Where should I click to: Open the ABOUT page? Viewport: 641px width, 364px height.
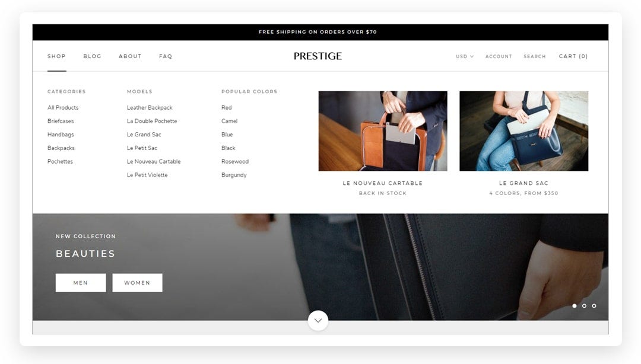pos(130,56)
